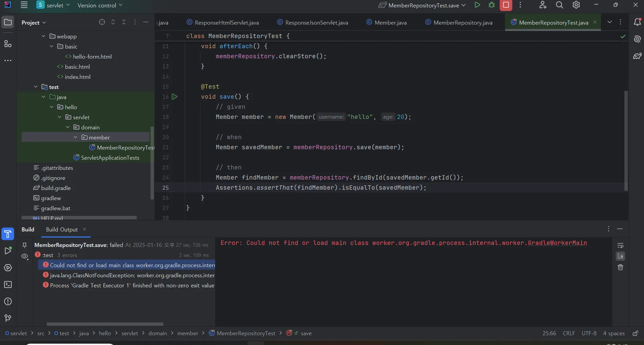Toggle the Project tool window folder icon
Viewport: 644px width, 345px height.
8,23
